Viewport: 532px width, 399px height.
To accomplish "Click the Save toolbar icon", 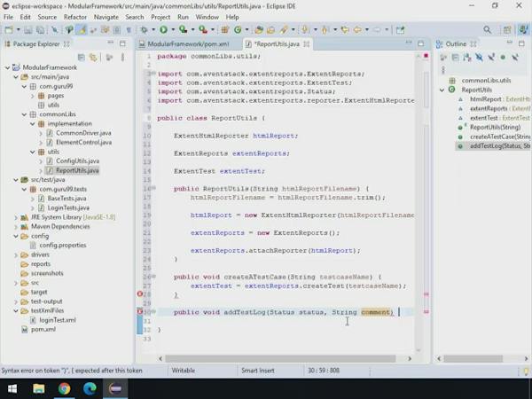I will pos(28,30).
